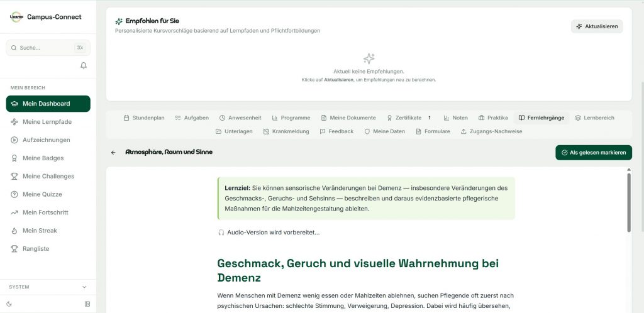
Task: Select Zugangs-Nachweise tab
Action: [491, 131]
